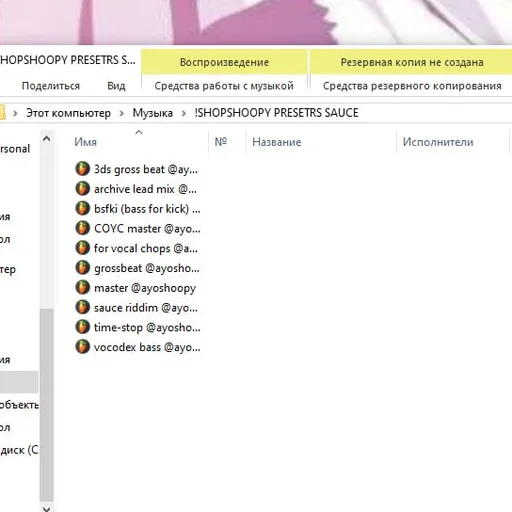Click icon beside grossbeat @ayosho file

tap(82, 268)
